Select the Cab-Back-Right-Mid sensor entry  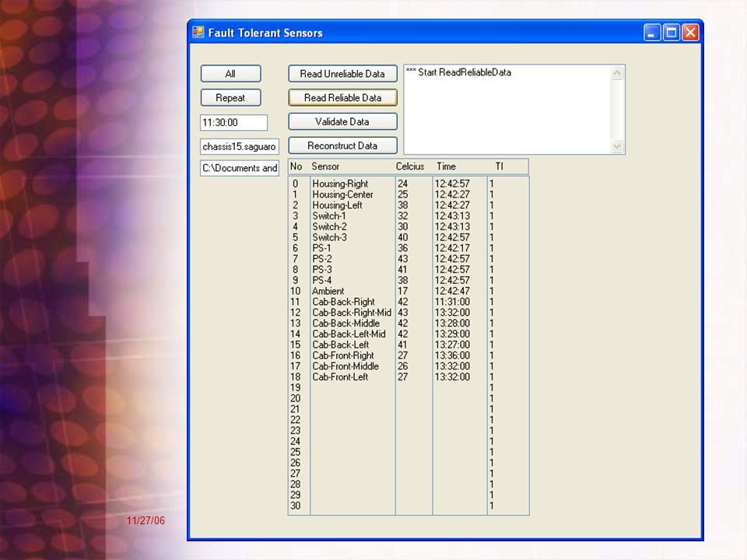[x=352, y=313]
